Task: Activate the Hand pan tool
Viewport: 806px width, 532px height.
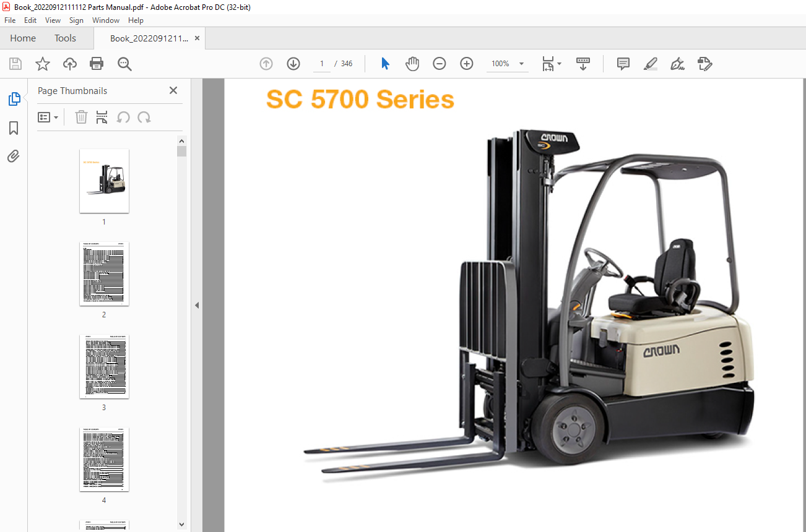Action: [x=412, y=64]
